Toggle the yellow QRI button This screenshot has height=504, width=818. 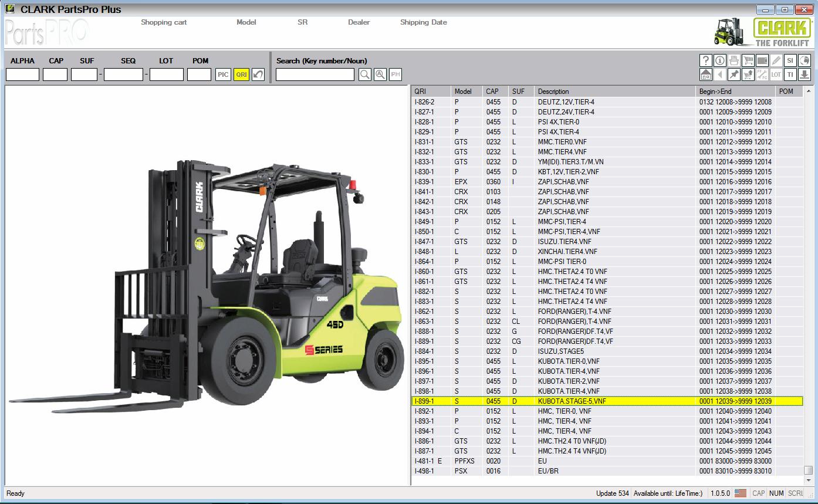[241, 75]
